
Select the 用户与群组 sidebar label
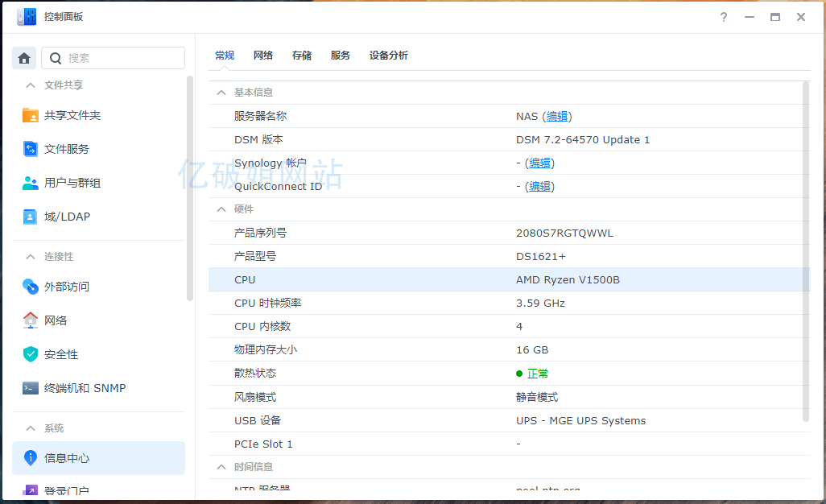[72, 183]
